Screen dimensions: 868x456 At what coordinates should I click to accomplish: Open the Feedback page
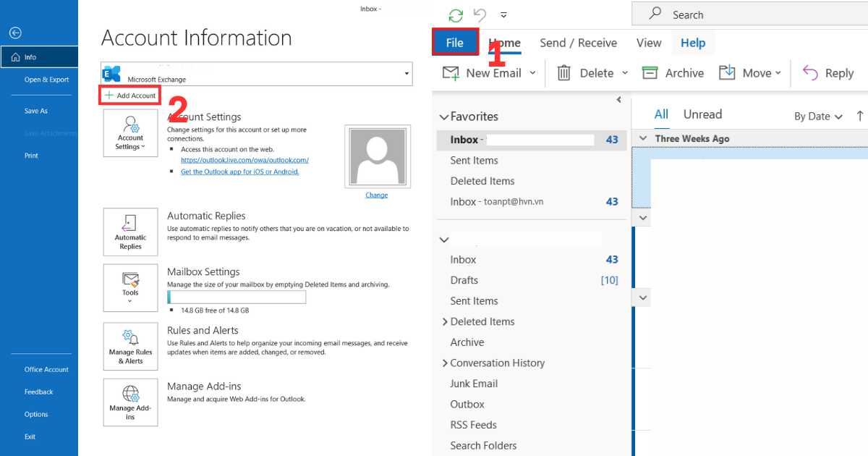click(x=38, y=392)
